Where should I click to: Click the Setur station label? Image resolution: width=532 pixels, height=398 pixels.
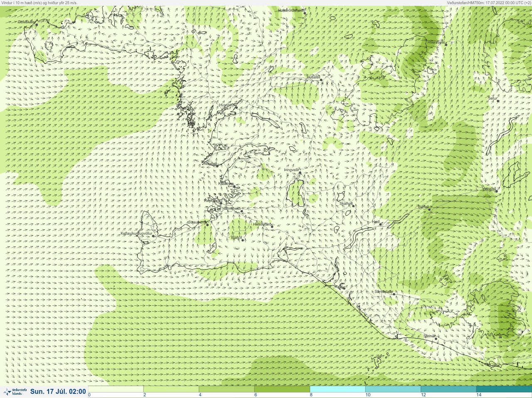pyautogui.click(x=493, y=98)
